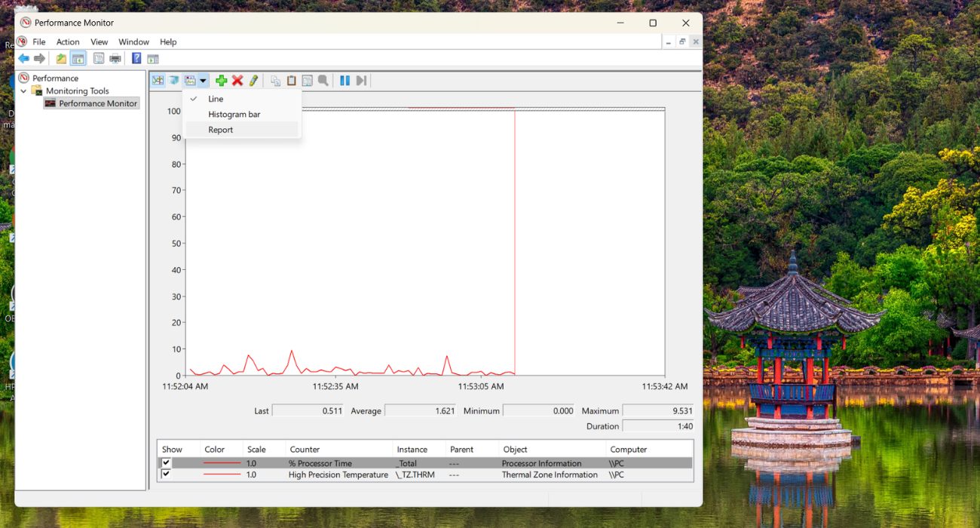Delete selected counter with red X icon
This screenshot has width=980, height=528.
[237, 81]
